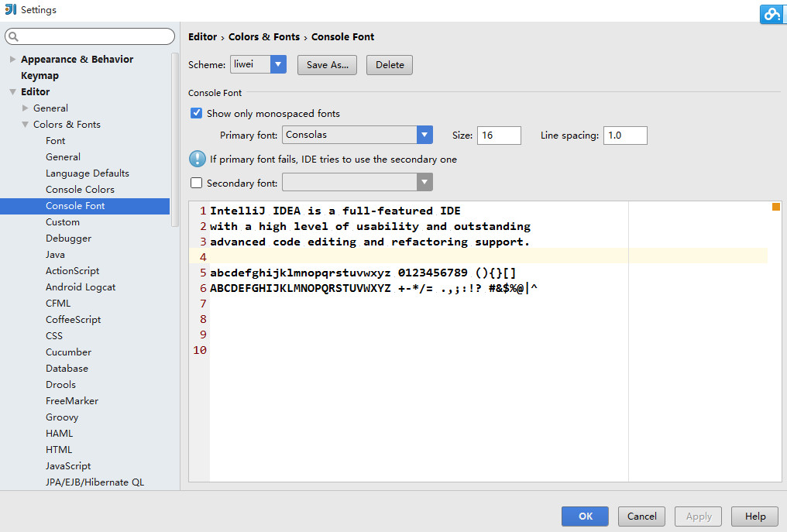Click preview line starting 'abcdefghijklmnopqrstuvwxyz'
Viewport: 787px width, 532px height.
pyautogui.click(x=363, y=273)
